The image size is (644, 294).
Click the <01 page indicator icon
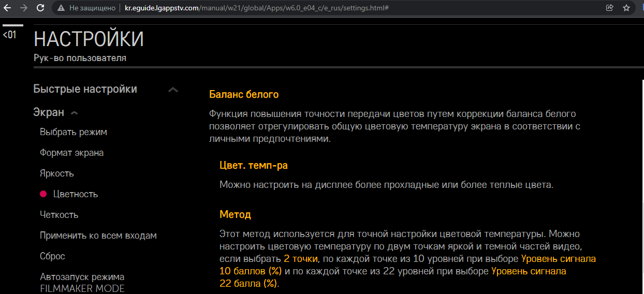click(x=9, y=35)
